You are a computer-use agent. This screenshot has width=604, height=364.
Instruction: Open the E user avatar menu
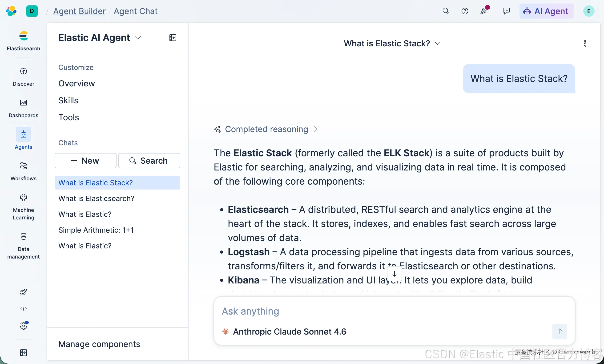point(589,11)
